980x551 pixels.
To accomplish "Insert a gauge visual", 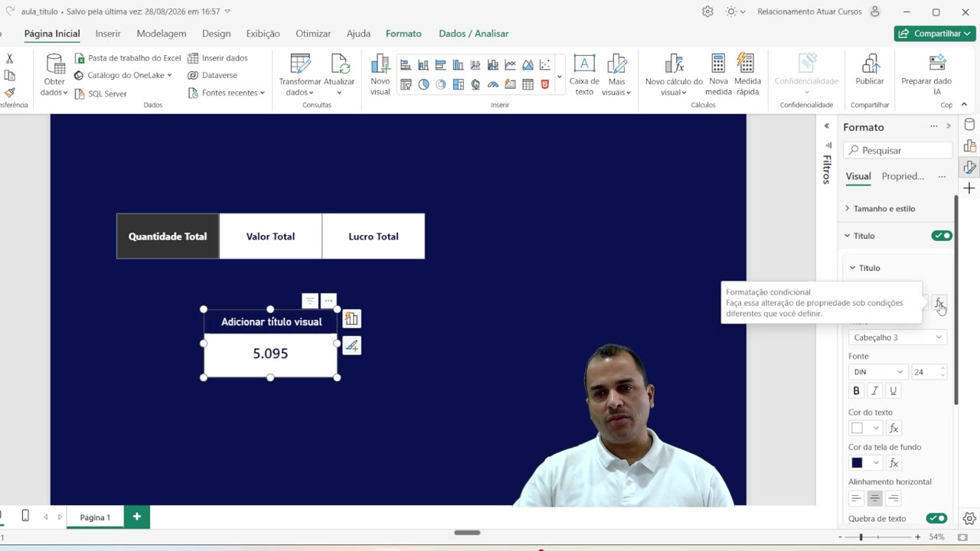I will tap(493, 84).
